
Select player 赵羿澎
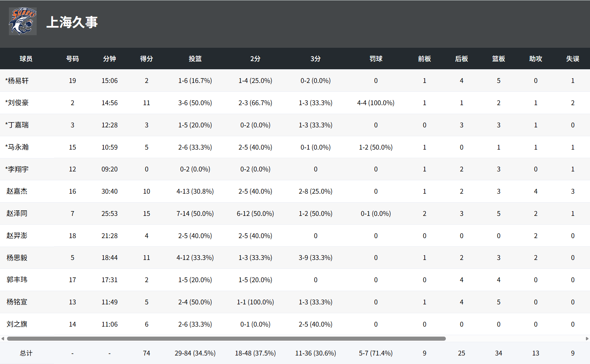coord(17,236)
